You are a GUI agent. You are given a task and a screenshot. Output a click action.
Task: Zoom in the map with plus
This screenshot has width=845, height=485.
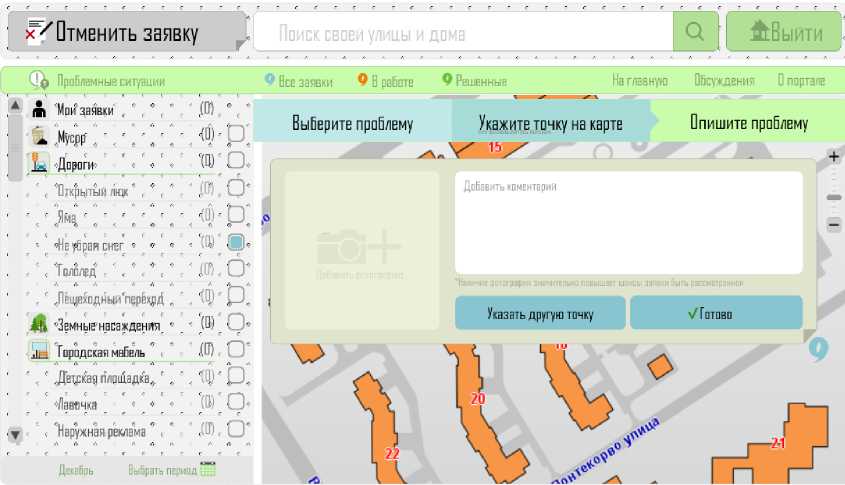coord(834,156)
